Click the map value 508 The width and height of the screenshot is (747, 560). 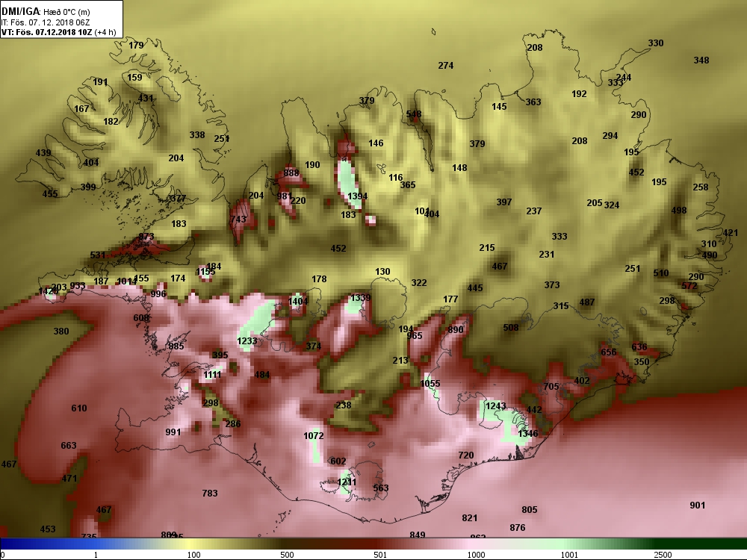[x=511, y=327]
